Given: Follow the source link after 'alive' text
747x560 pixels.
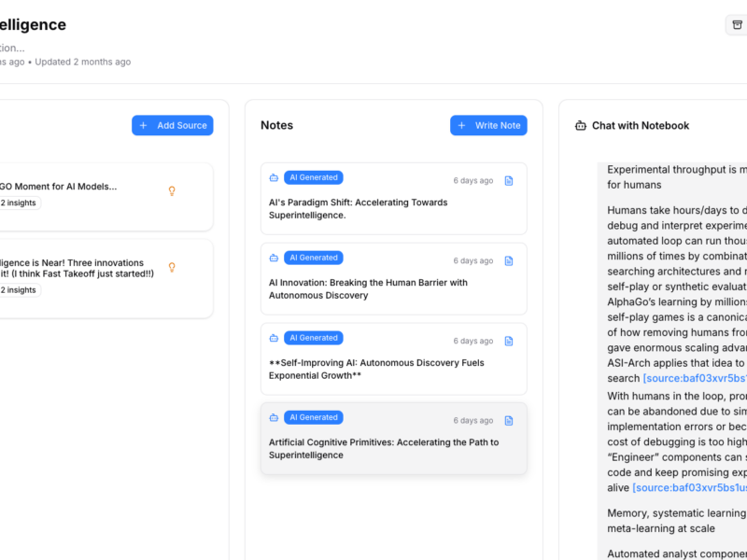Looking at the screenshot, I should click(x=689, y=487).
